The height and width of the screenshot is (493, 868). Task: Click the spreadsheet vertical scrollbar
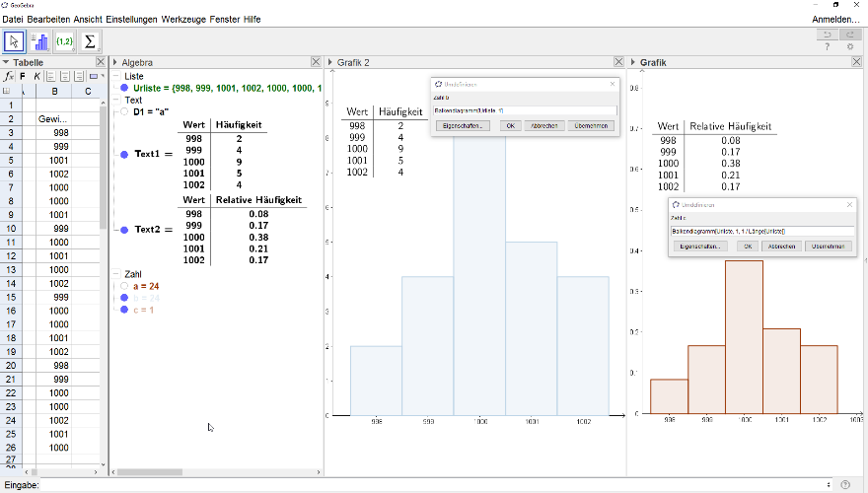tap(103, 168)
